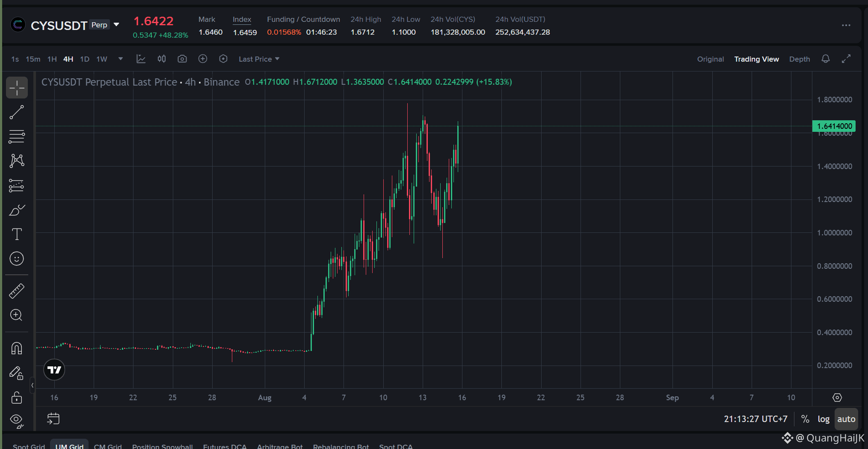Image resolution: width=868 pixels, height=449 pixels.
Task: Open price scale settings gear icon
Action: click(837, 398)
